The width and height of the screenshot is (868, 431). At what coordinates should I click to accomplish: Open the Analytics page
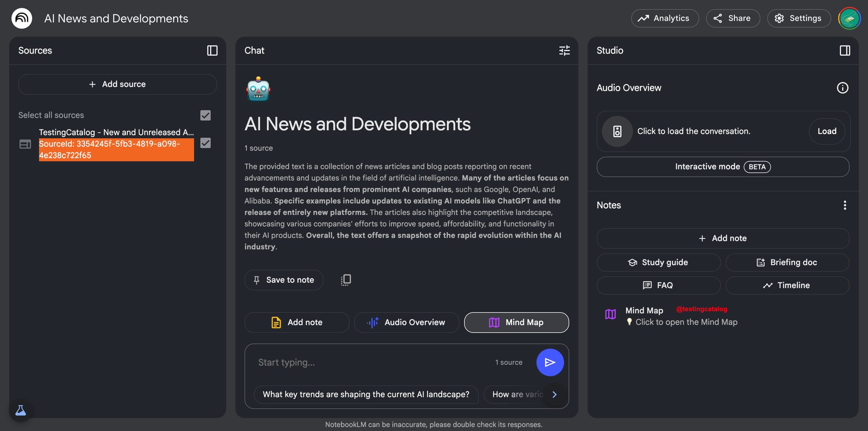[x=665, y=18]
